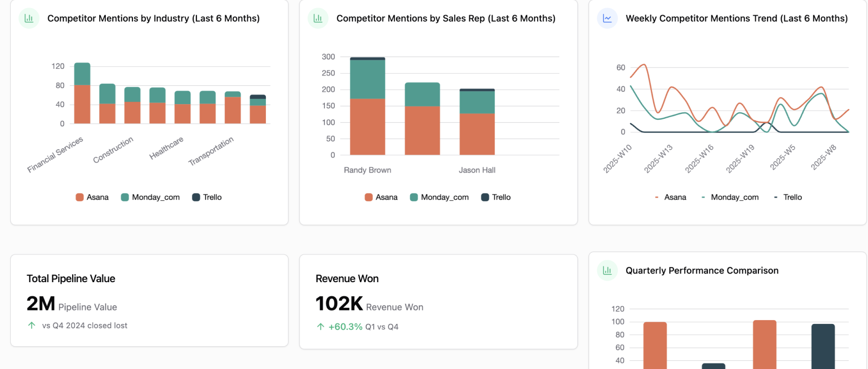Click the bar chart icon beside Quarterly Performance Comparison
868x369 pixels.
pyautogui.click(x=607, y=270)
